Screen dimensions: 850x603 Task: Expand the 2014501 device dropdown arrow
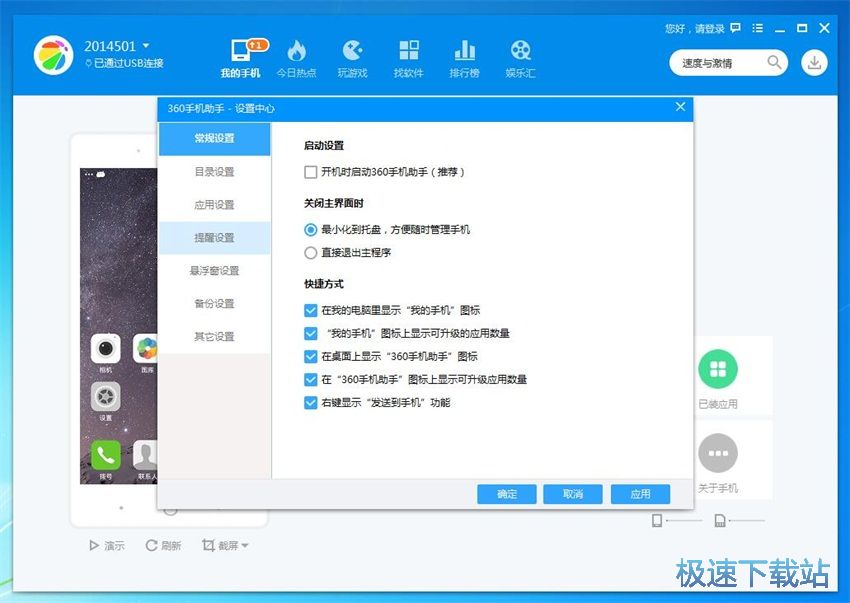click(146, 46)
